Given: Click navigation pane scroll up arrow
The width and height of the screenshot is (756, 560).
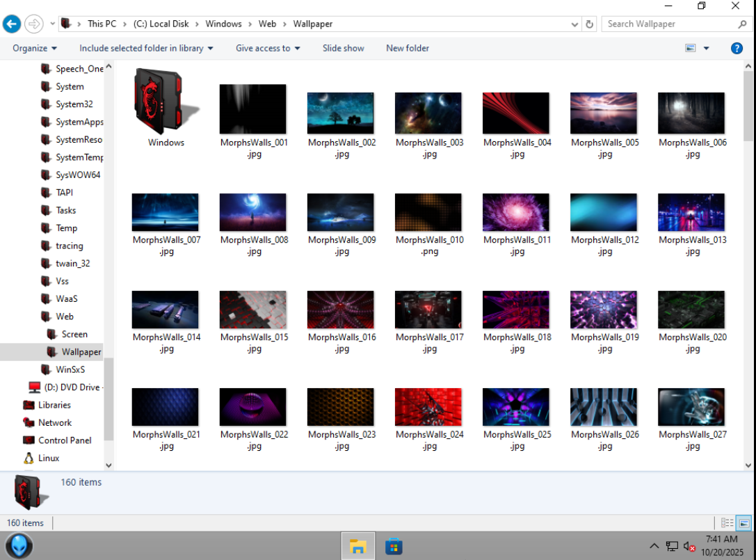Looking at the screenshot, I should pos(109,67).
